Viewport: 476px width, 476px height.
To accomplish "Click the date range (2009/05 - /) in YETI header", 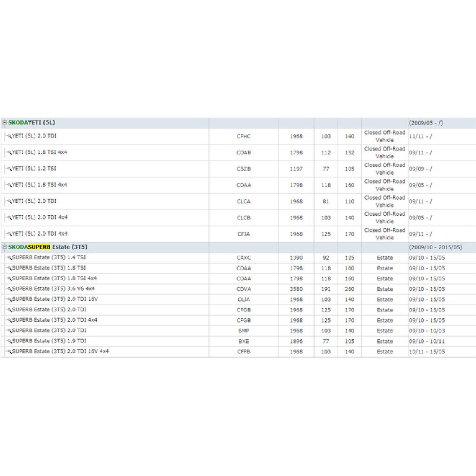I will tap(426, 123).
